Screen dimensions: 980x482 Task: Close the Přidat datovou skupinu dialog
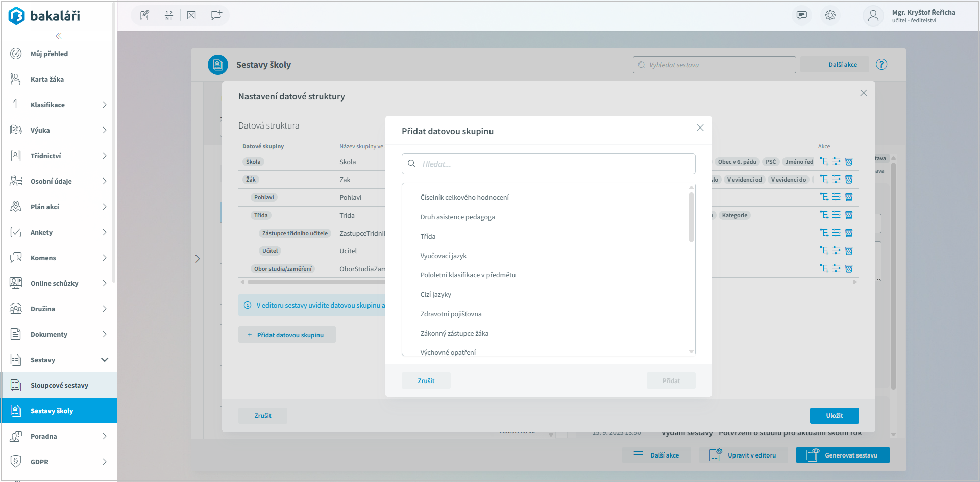coord(700,128)
